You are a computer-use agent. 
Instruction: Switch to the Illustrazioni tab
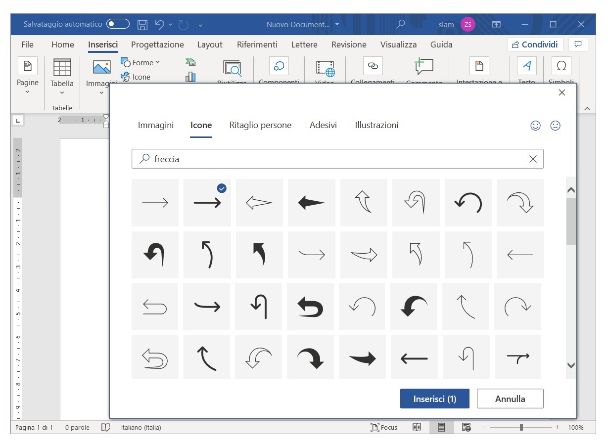tap(377, 125)
